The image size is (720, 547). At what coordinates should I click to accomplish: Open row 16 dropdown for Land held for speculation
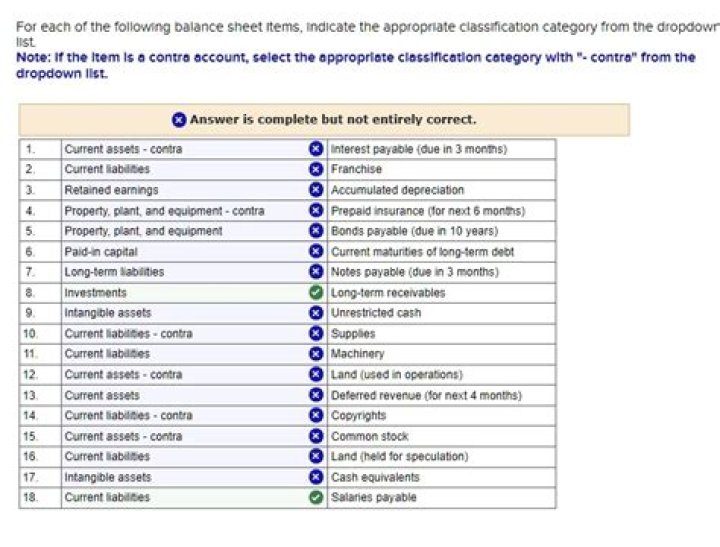(185, 456)
